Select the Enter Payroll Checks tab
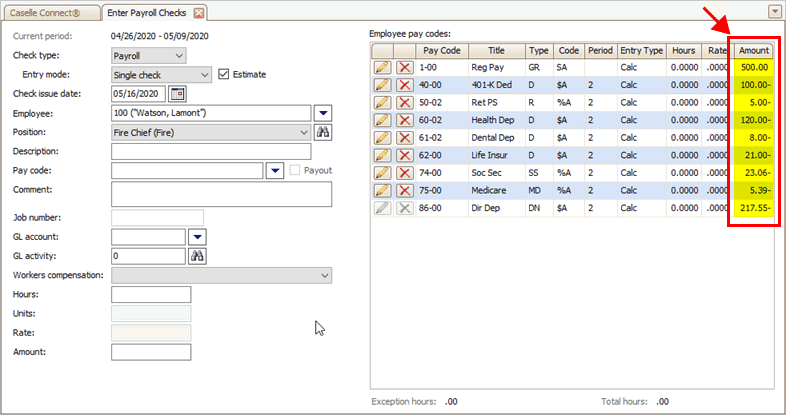786x415 pixels. tap(147, 13)
